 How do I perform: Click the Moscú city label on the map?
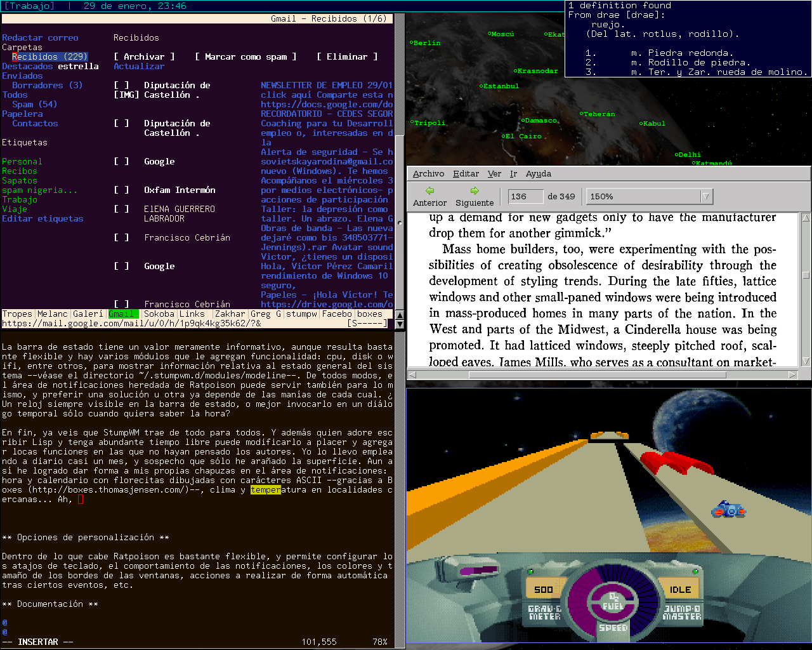click(x=501, y=34)
